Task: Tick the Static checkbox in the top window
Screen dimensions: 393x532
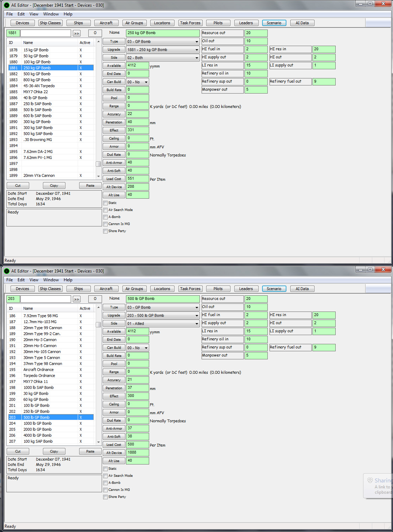Action: 105,203
